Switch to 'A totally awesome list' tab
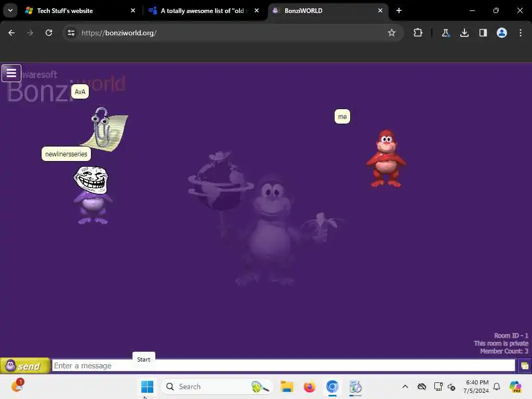The width and height of the screenshot is (532, 399). [x=204, y=11]
